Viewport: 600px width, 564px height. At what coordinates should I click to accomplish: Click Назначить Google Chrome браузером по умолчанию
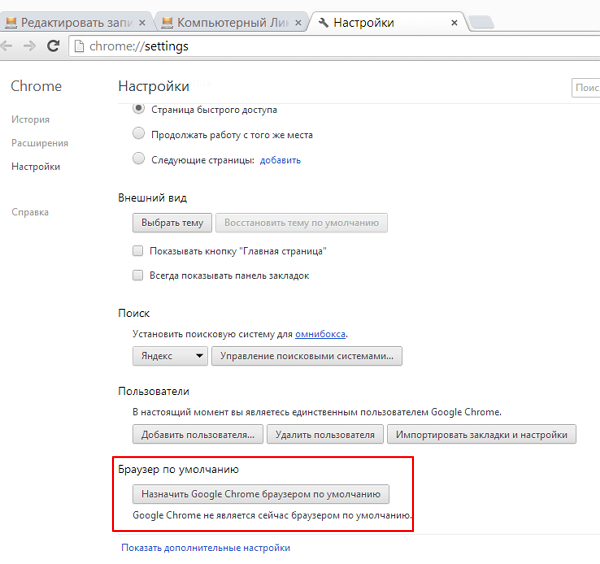pyautogui.click(x=261, y=494)
